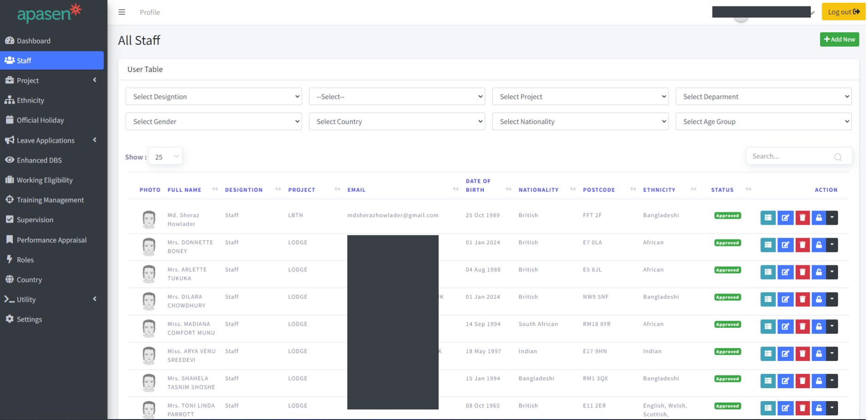This screenshot has width=868, height=420.
Task: Click the green Add New button
Action: point(839,40)
